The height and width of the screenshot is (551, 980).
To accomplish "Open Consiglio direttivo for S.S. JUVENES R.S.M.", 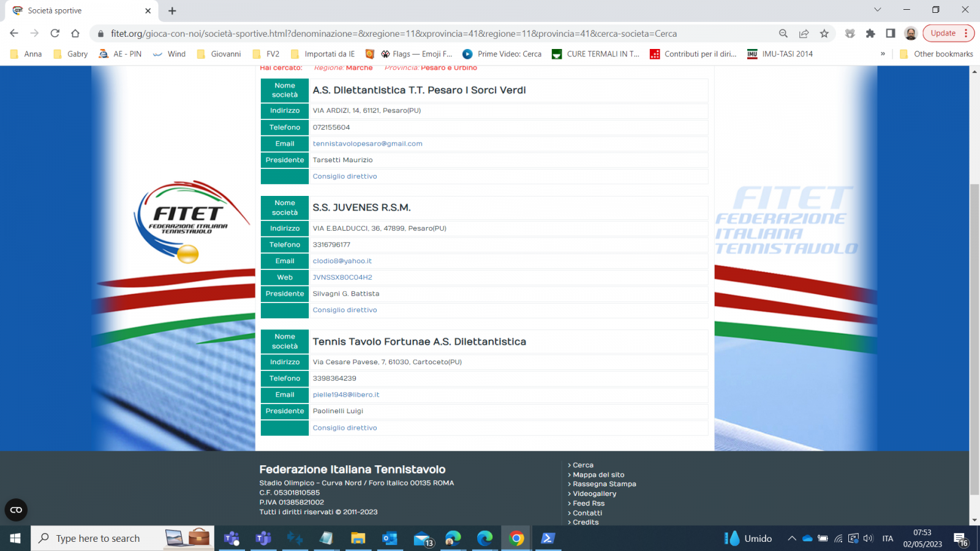I will [345, 310].
